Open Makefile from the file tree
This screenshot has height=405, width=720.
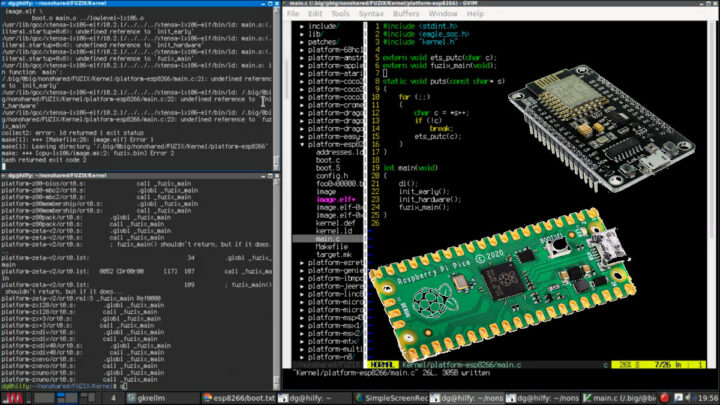tap(332, 247)
